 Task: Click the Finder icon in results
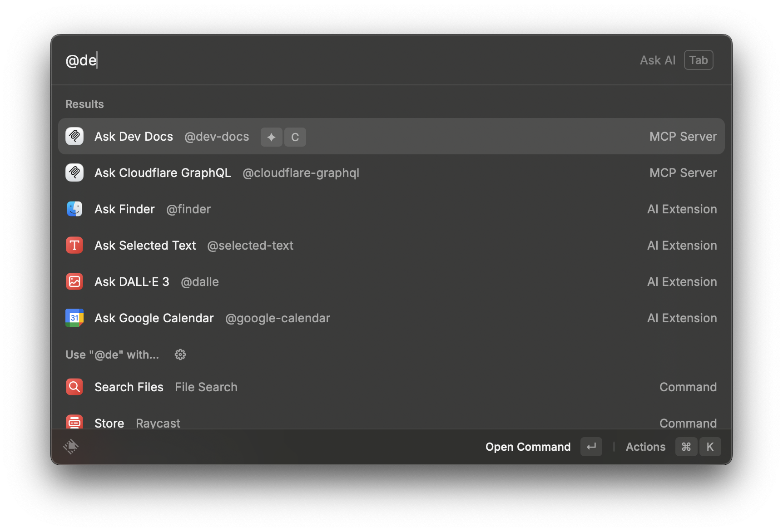[74, 209]
